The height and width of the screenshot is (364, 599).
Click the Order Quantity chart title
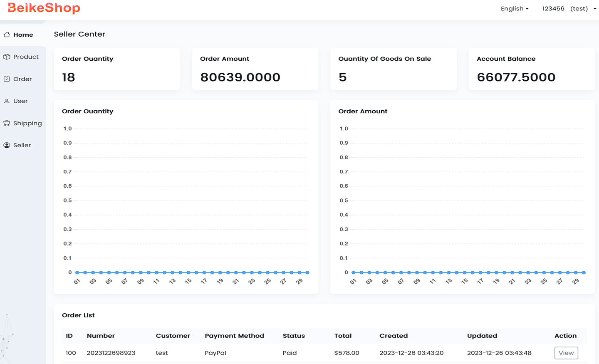click(x=88, y=111)
